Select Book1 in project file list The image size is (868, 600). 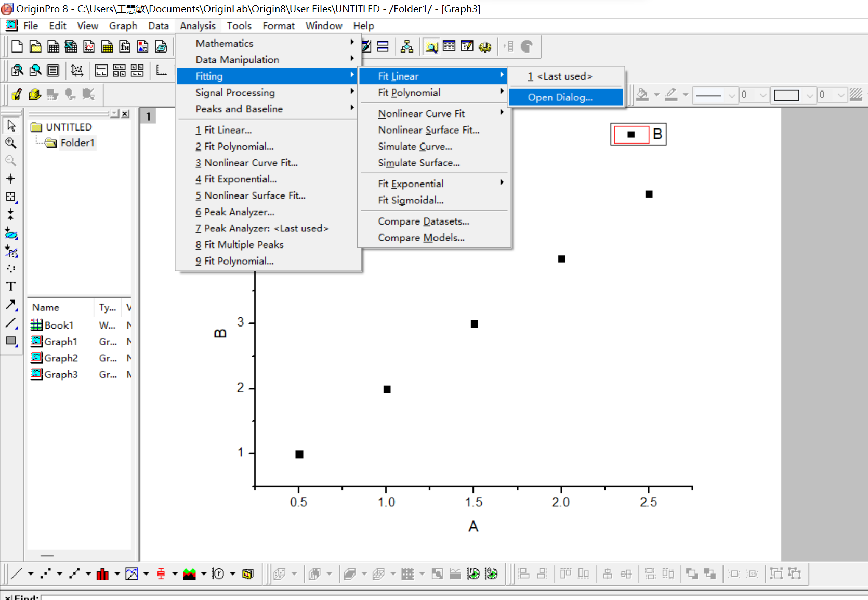(59, 325)
